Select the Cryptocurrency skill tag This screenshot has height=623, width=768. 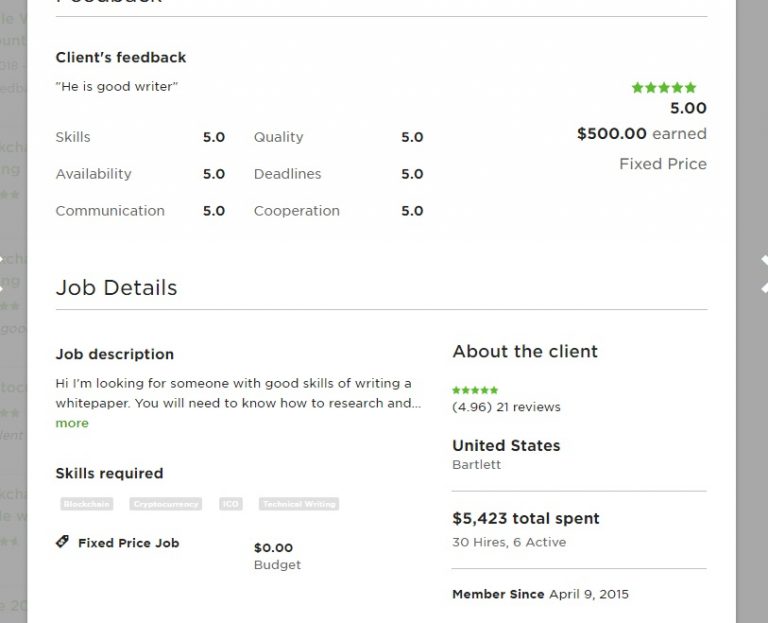coord(166,504)
